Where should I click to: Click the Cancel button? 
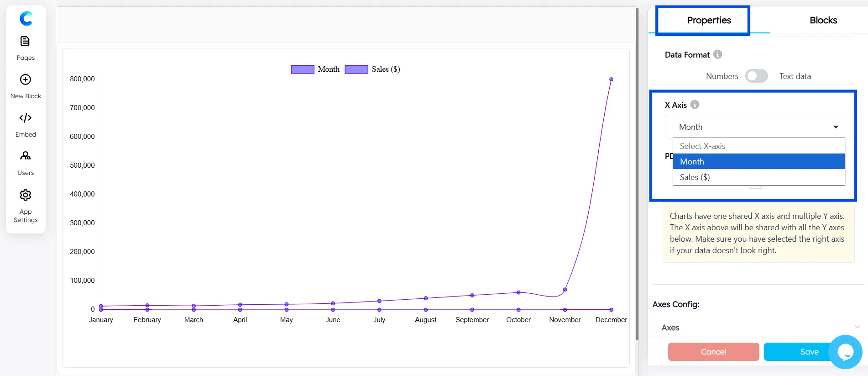pos(713,352)
